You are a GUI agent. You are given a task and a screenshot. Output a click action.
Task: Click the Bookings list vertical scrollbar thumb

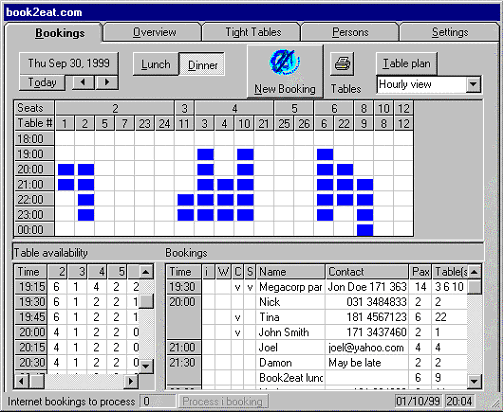[x=474, y=287]
